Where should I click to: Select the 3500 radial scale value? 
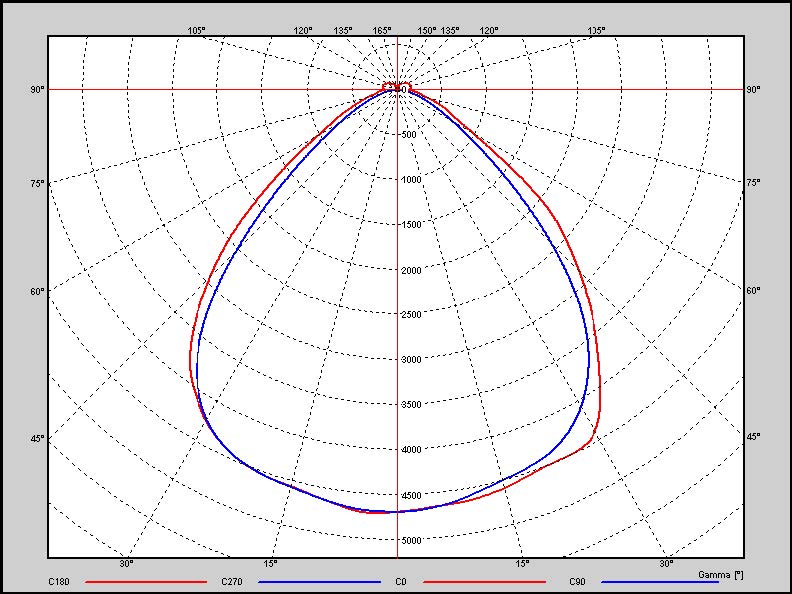point(411,405)
